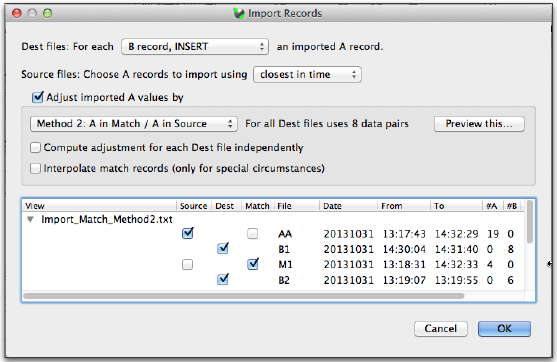Image resolution: width=557 pixels, height=362 pixels.
Task: Check the Source checkbox for file M1
Action: pyautogui.click(x=187, y=264)
